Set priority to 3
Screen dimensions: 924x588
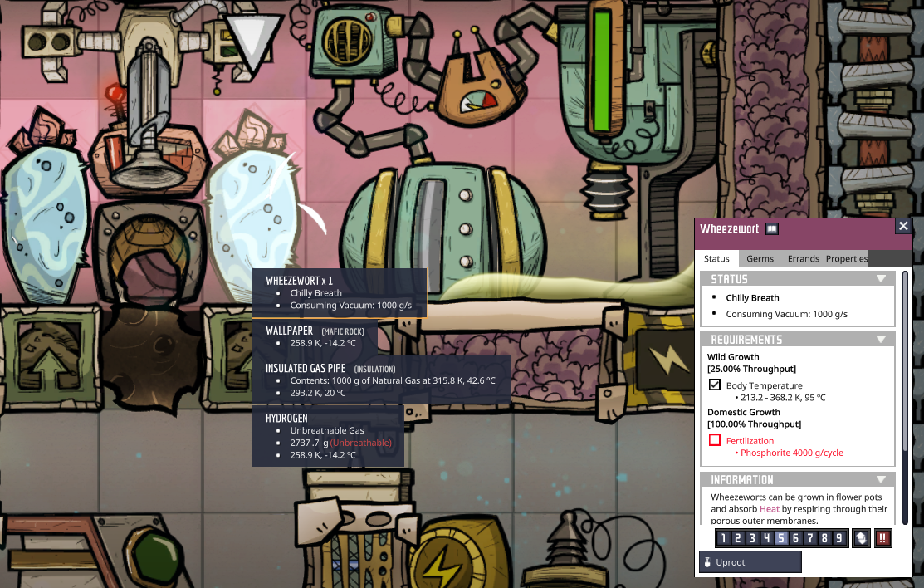(x=752, y=538)
